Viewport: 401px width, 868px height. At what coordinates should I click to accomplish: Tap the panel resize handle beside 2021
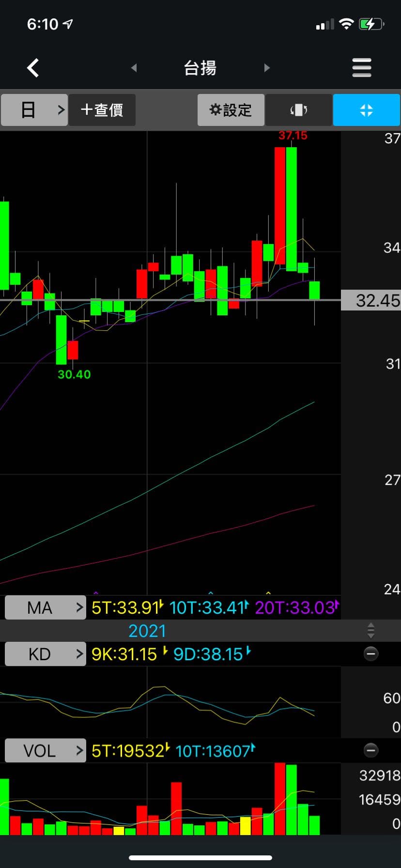click(371, 631)
